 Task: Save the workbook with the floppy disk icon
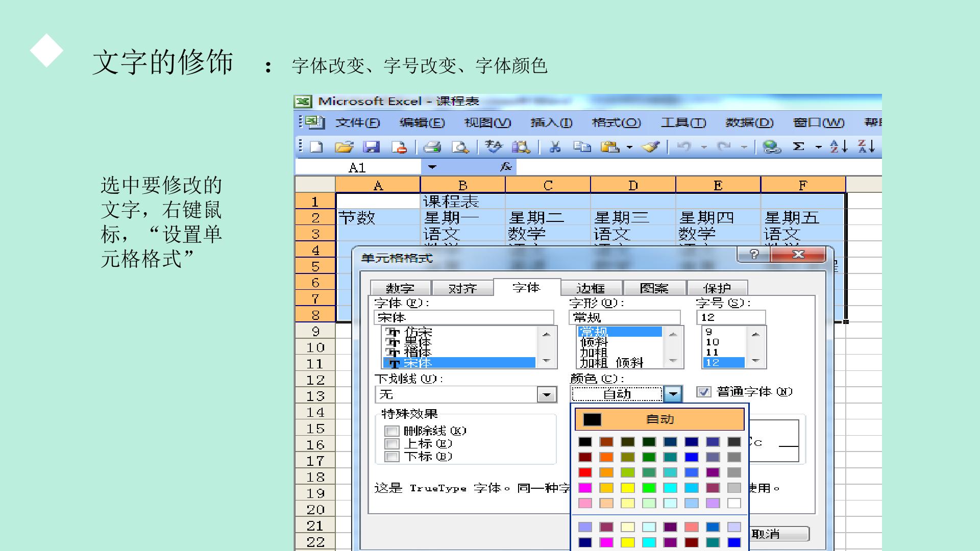(371, 147)
